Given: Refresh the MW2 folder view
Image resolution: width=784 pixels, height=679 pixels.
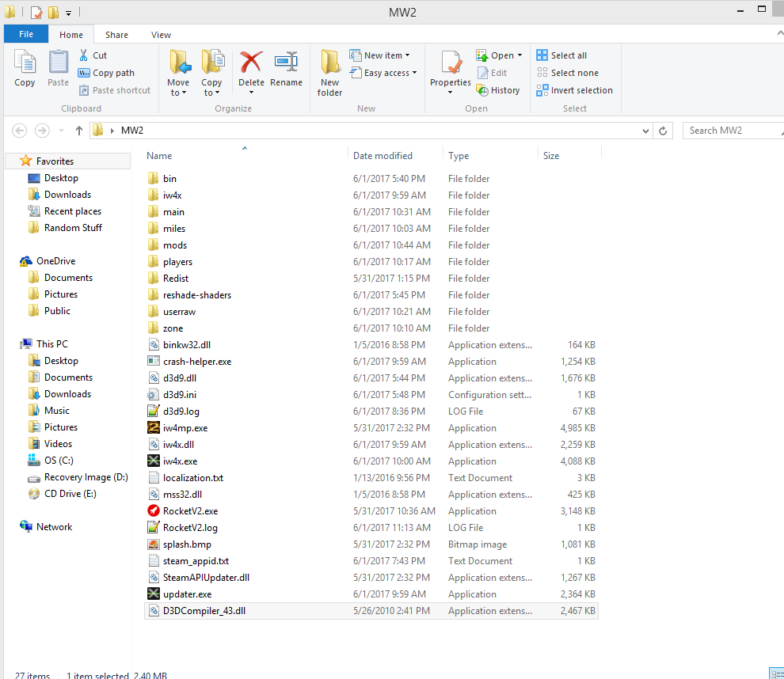Looking at the screenshot, I should click(663, 131).
